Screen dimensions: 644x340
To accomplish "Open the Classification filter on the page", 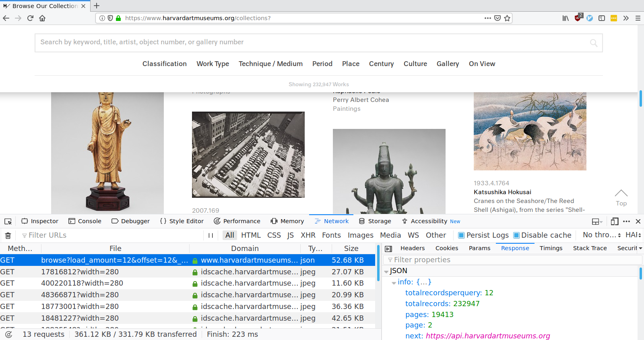I will [x=164, y=64].
